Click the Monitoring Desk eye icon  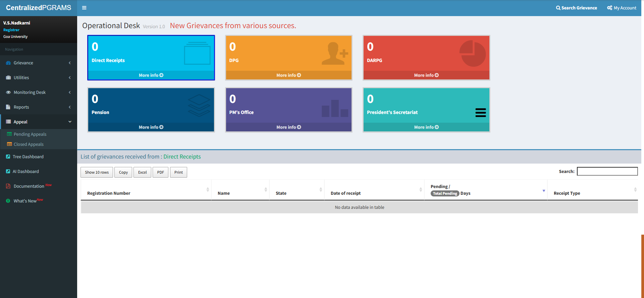(x=8, y=93)
